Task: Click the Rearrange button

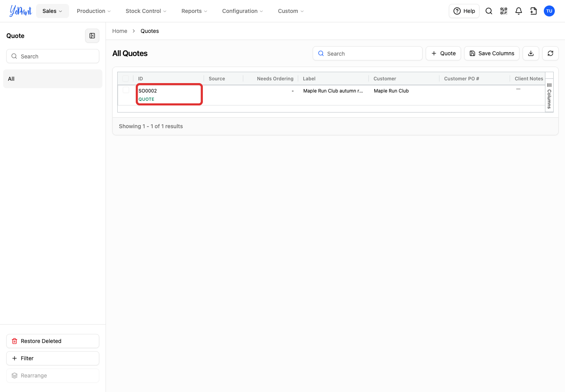Action: (x=53, y=376)
